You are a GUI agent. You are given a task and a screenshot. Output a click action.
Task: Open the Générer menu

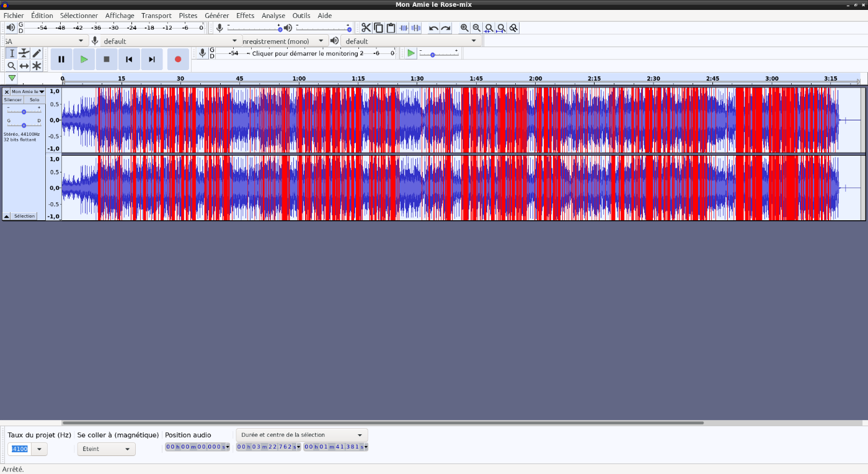pos(217,16)
